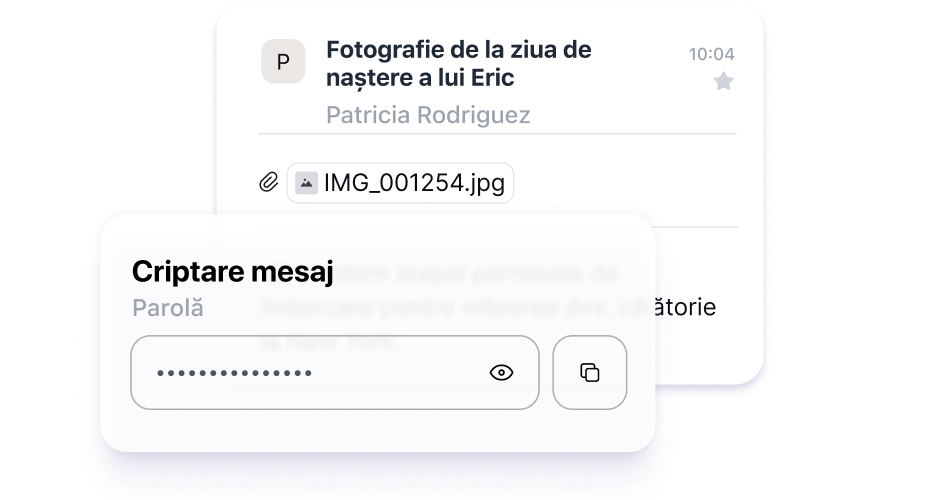Viewport: 928px width, 500px height.
Task: Click the visible word ending ătorie
Action: coord(685,307)
